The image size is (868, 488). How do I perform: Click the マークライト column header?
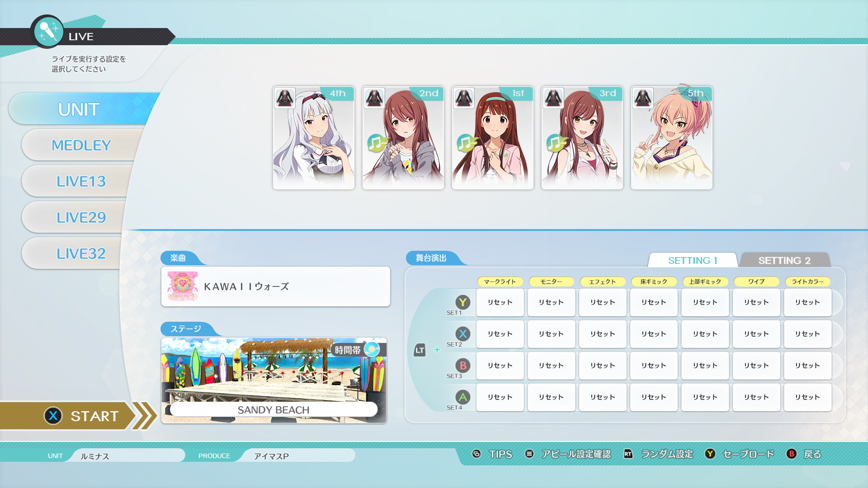point(500,282)
